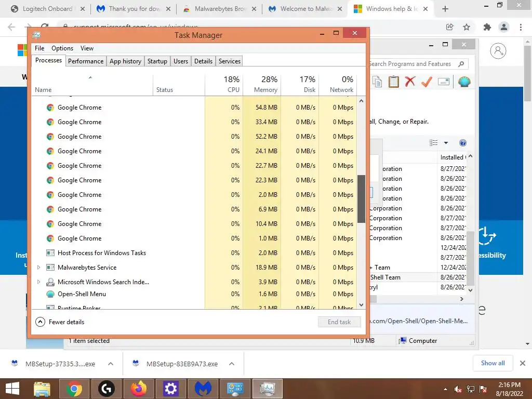
Task: Switch to the Users tab
Action: (180, 61)
